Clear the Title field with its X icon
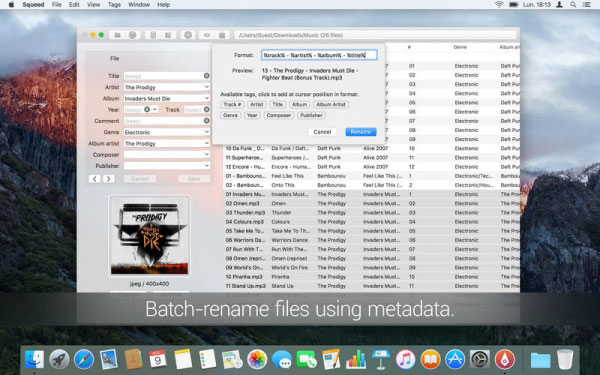 click(207, 76)
